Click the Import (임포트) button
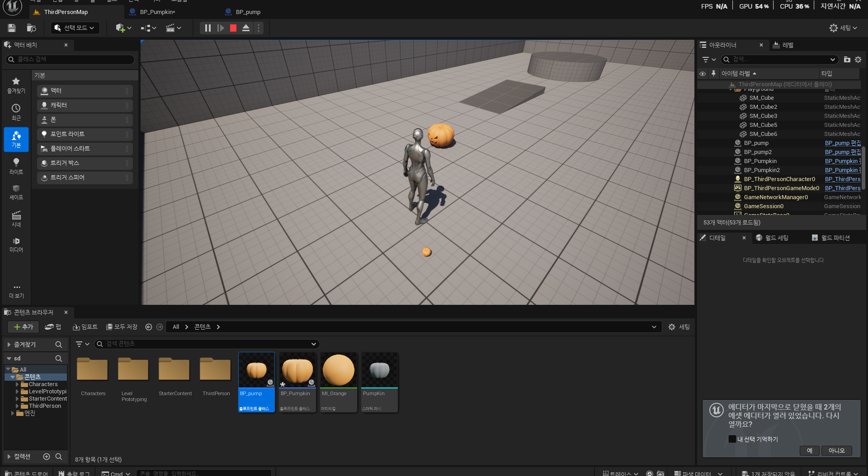868x476 pixels. coord(85,327)
